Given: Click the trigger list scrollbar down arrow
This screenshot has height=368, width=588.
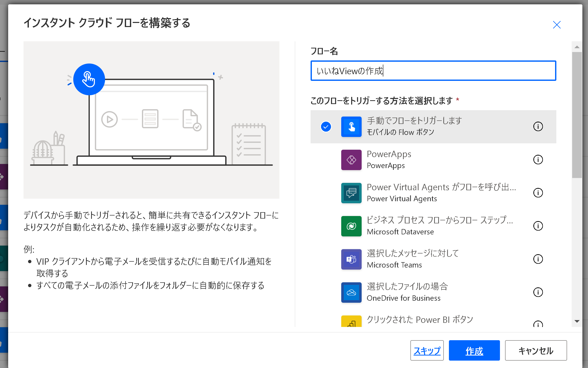Looking at the screenshot, I should point(577,321).
